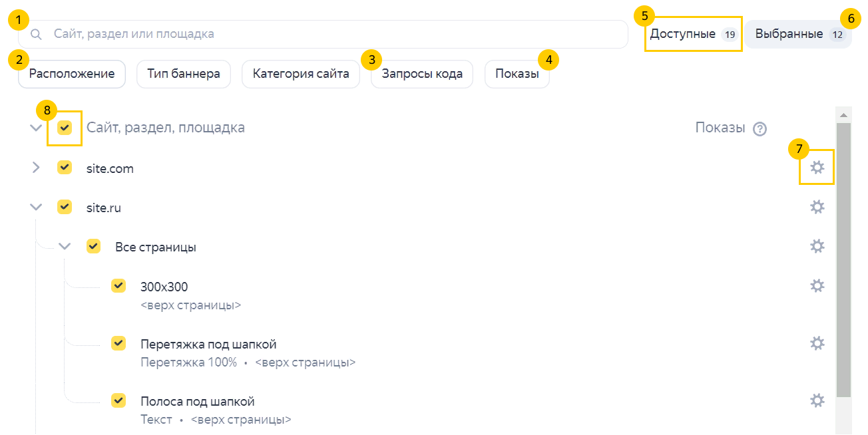The width and height of the screenshot is (868, 435).
Task: Click the vertical scrollbar thumb
Action: click(x=843, y=259)
